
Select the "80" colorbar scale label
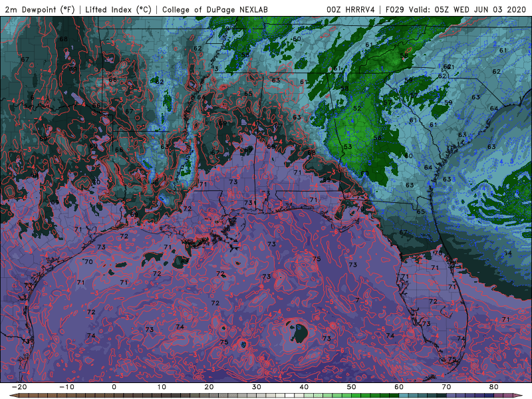point(494,387)
